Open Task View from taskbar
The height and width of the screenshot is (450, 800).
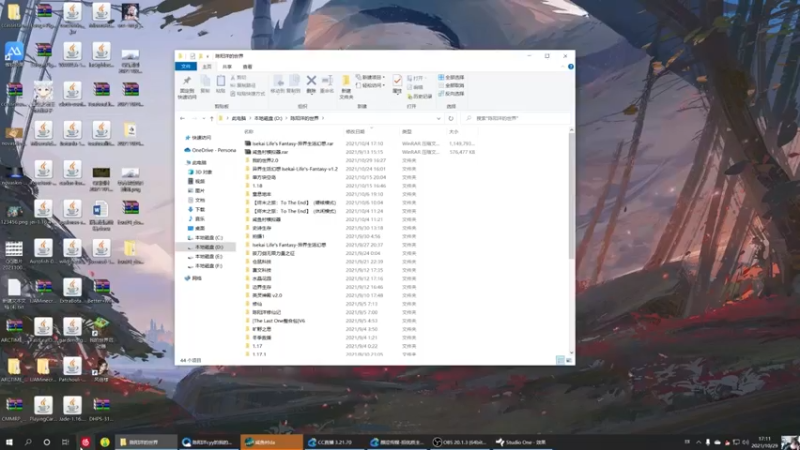pos(65,442)
